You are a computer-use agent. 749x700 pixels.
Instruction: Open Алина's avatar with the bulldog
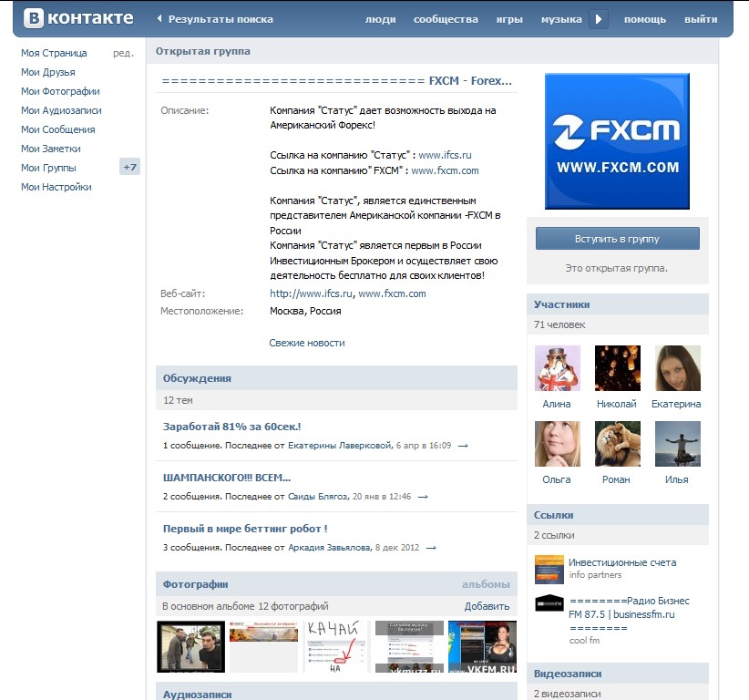(558, 368)
